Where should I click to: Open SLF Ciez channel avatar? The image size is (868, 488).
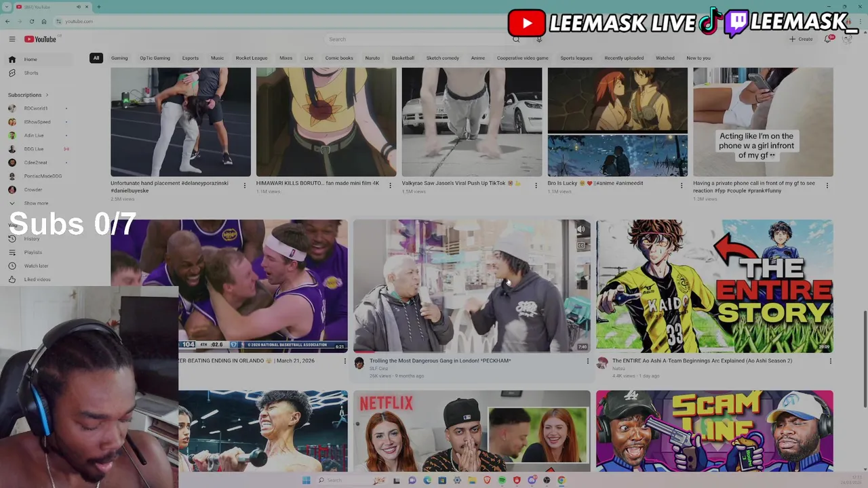click(359, 364)
